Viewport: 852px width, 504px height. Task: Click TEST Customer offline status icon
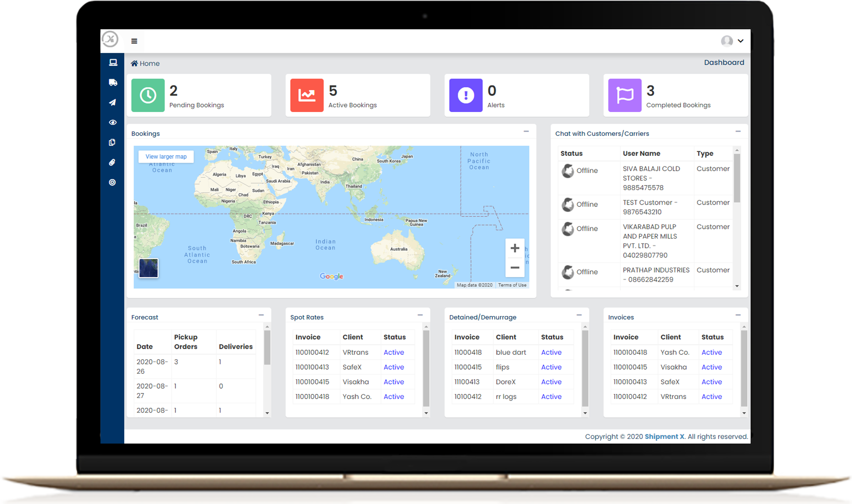click(x=568, y=205)
